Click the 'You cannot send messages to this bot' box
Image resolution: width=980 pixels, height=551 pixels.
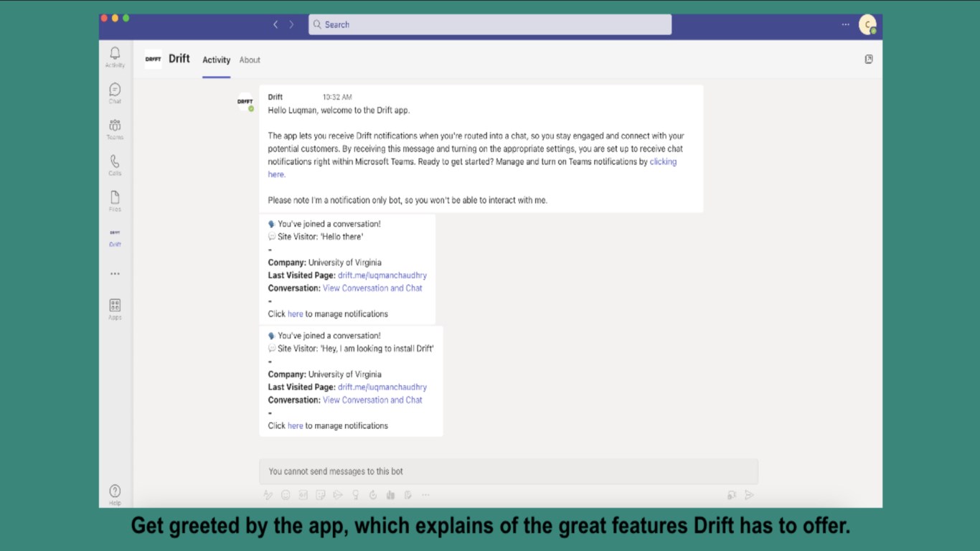coord(509,471)
